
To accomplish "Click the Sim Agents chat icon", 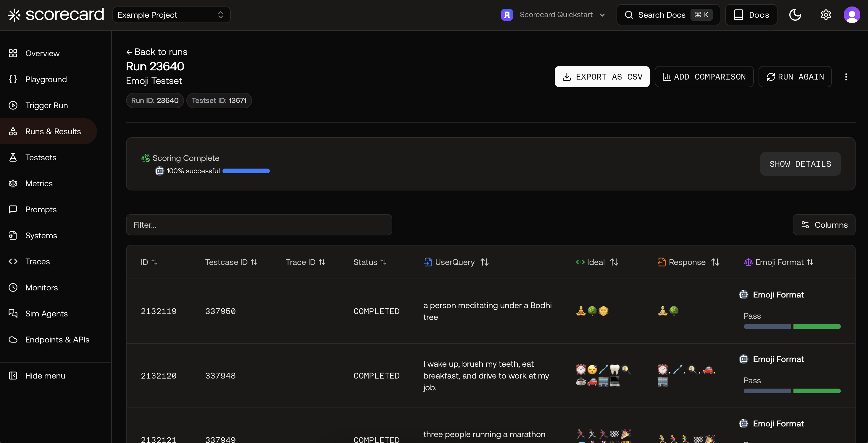I will (13, 313).
